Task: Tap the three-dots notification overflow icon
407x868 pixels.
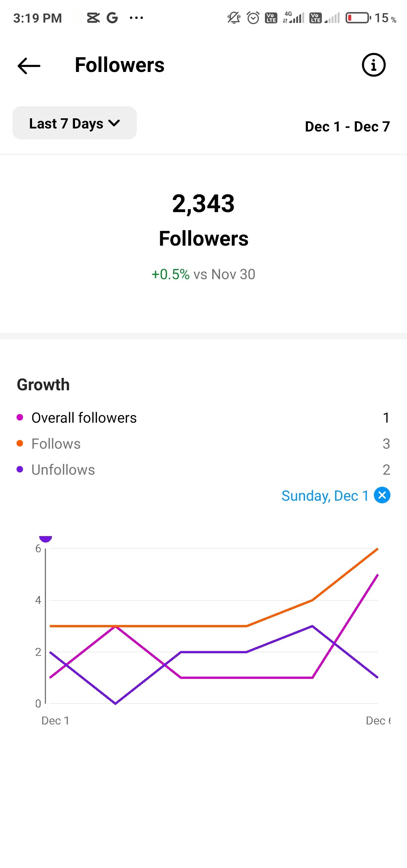Action: pyautogui.click(x=136, y=18)
